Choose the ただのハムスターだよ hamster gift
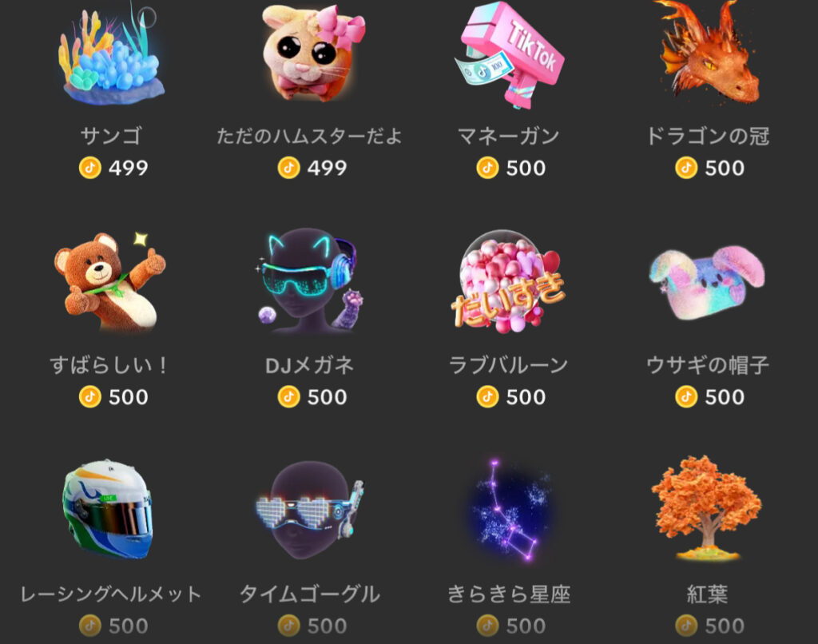 point(312,52)
